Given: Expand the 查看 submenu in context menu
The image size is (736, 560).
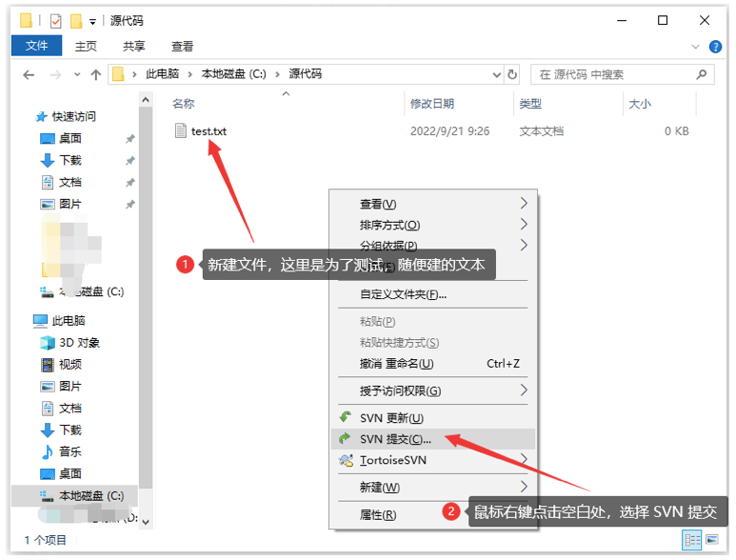Looking at the screenshot, I should [523, 204].
